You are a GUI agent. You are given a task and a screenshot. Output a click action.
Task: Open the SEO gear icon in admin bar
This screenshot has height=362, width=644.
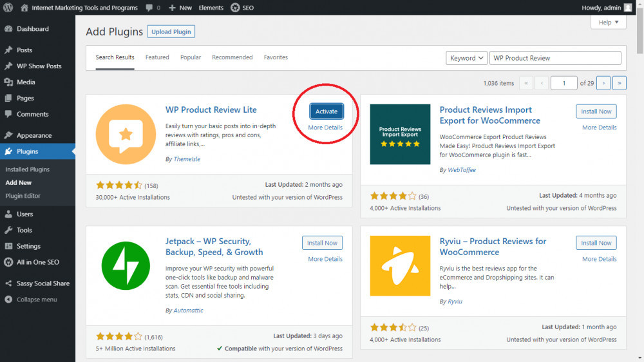pyautogui.click(x=235, y=7)
